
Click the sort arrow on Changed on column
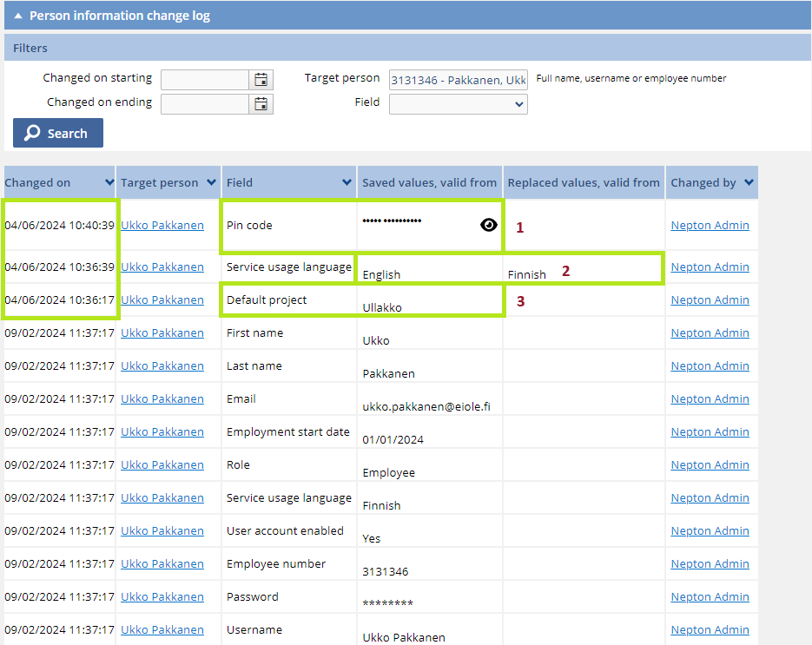click(108, 182)
